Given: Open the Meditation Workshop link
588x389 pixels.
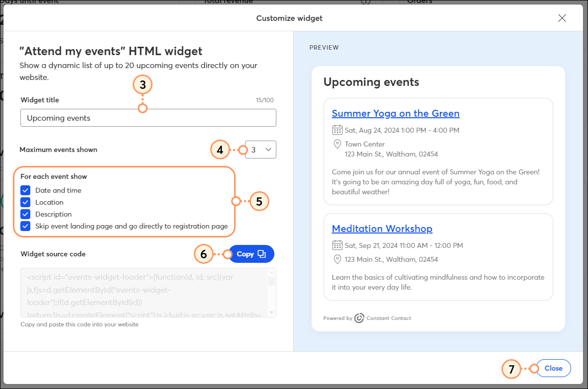Looking at the screenshot, I should [x=382, y=229].
